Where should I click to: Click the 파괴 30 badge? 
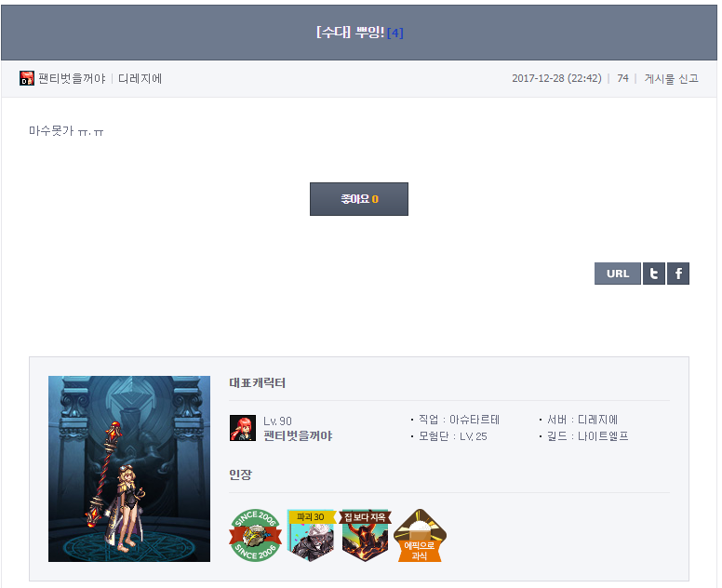(x=312, y=535)
